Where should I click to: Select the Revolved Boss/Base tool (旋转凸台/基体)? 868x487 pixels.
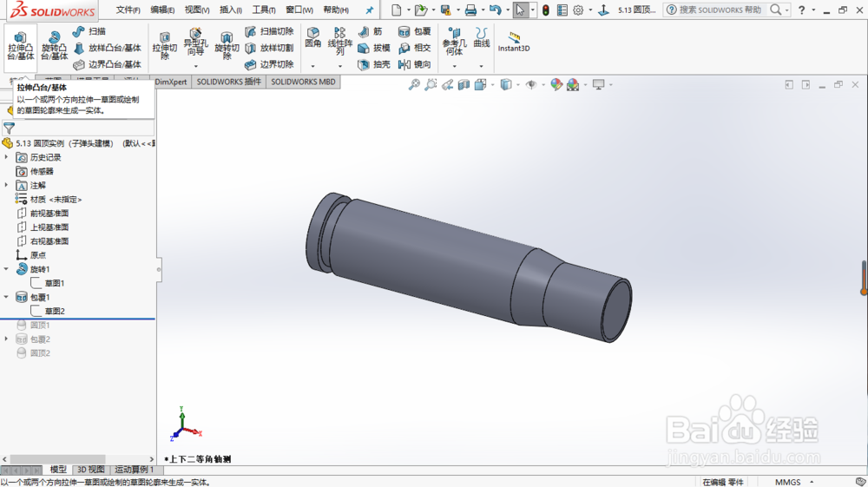click(54, 46)
